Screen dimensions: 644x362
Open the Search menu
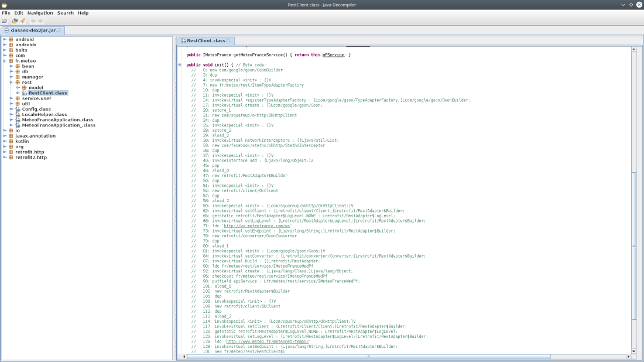tap(65, 12)
